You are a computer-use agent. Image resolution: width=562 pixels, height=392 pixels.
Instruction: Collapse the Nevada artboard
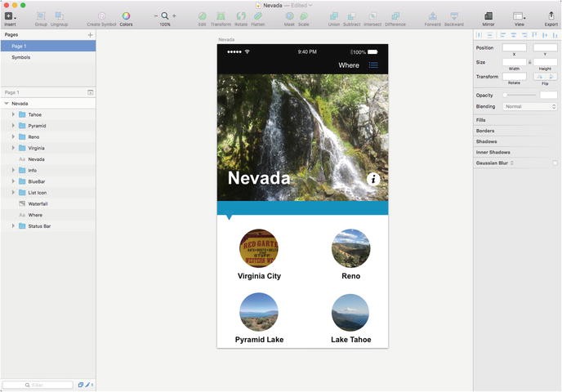6,103
